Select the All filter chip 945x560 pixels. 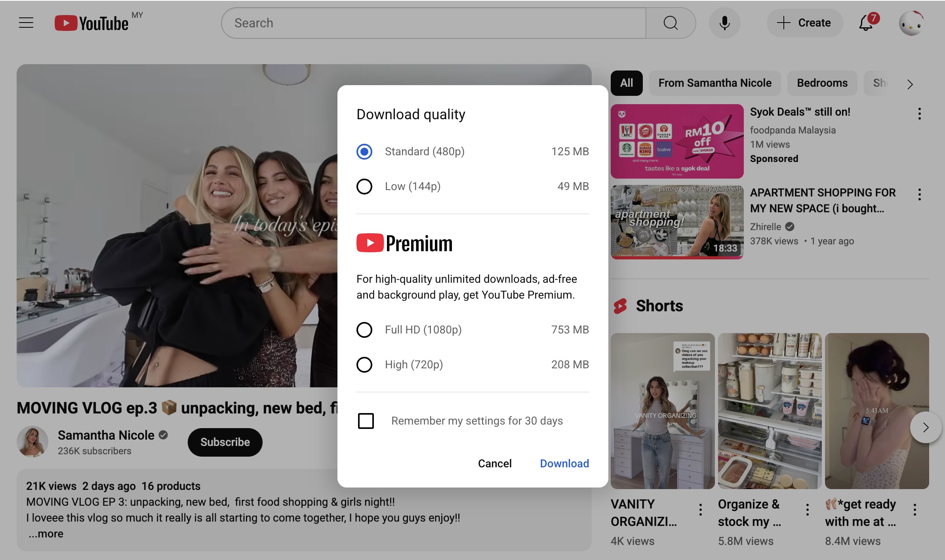(x=627, y=83)
